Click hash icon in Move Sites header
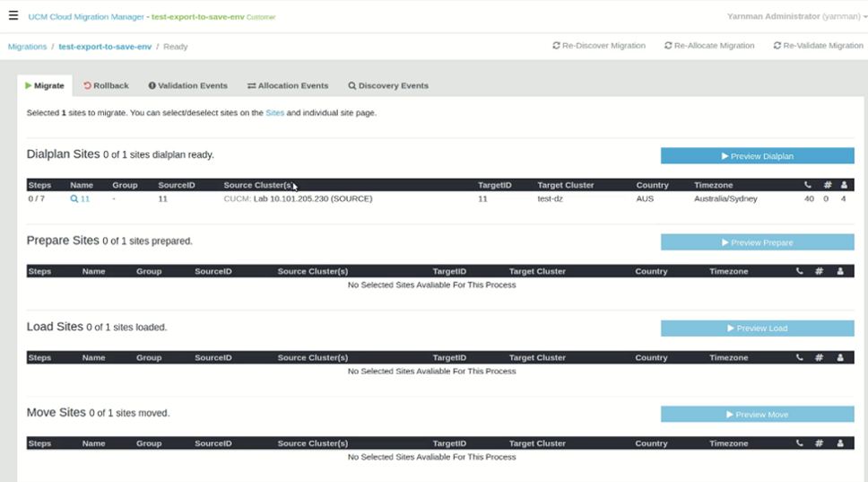Screen dimensions: 868x482 click(819, 443)
